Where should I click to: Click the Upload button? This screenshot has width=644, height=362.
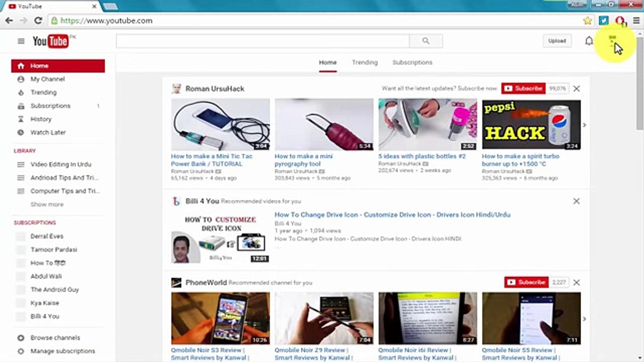pyautogui.click(x=557, y=41)
